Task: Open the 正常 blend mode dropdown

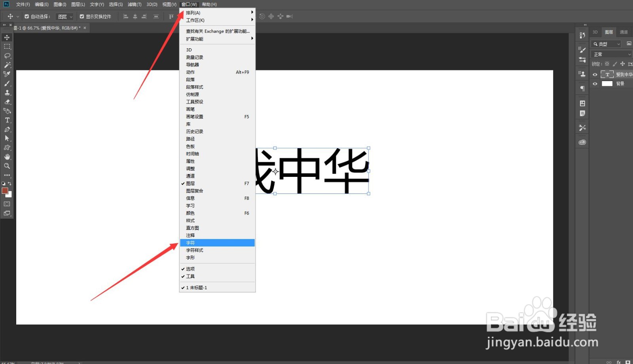Action: tap(611, 54)
